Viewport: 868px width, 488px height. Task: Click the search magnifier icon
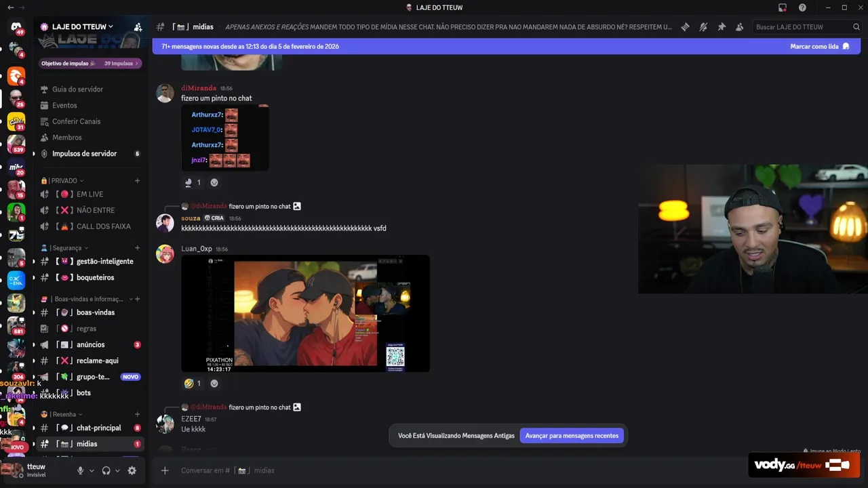pos(856,27)
